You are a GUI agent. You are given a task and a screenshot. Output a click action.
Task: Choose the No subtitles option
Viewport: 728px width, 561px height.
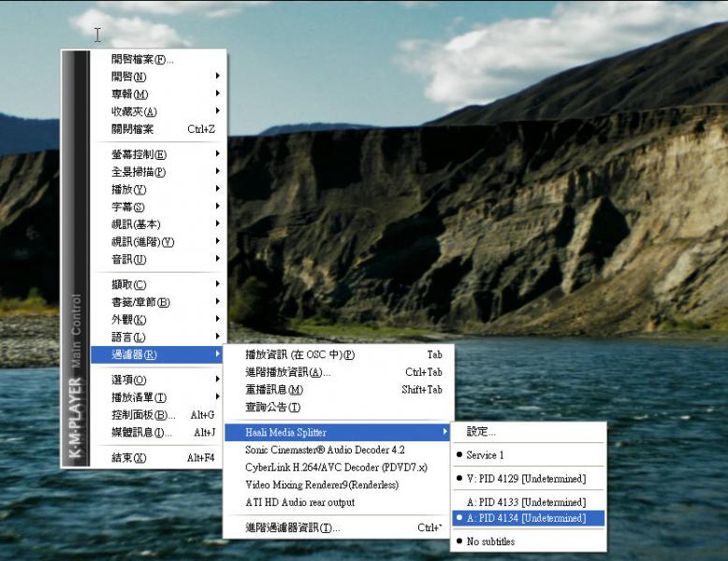490,541
